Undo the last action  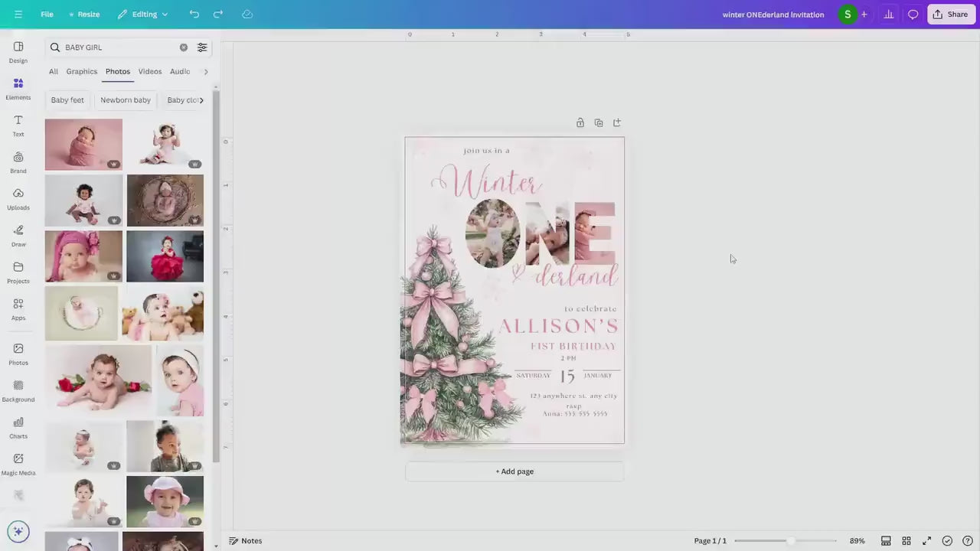click(x=194, y=14)
